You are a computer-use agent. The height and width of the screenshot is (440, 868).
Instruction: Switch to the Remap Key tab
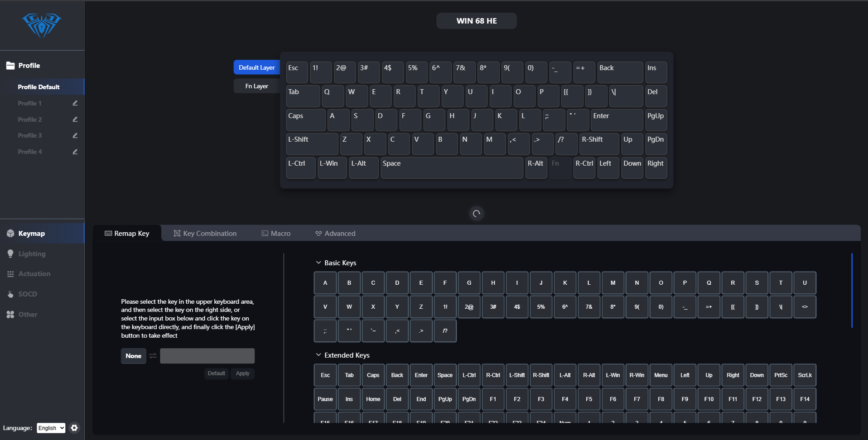[x=127, y=234]
